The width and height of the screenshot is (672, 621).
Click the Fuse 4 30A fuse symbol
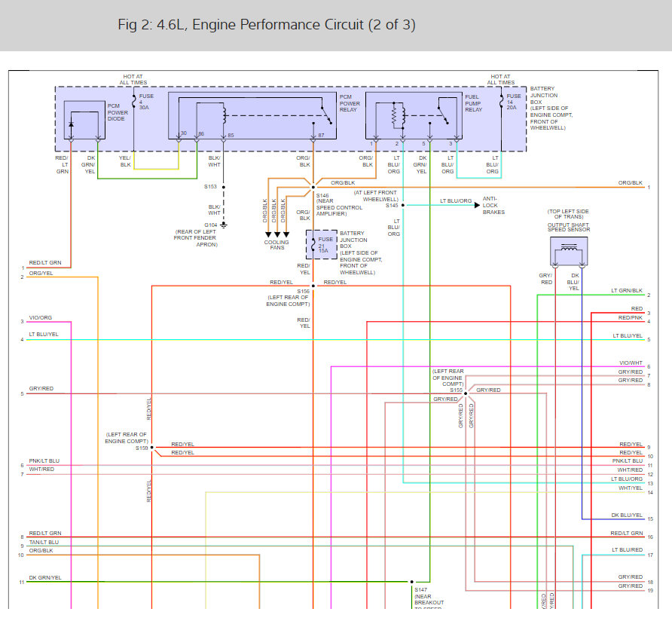[133, 101]
